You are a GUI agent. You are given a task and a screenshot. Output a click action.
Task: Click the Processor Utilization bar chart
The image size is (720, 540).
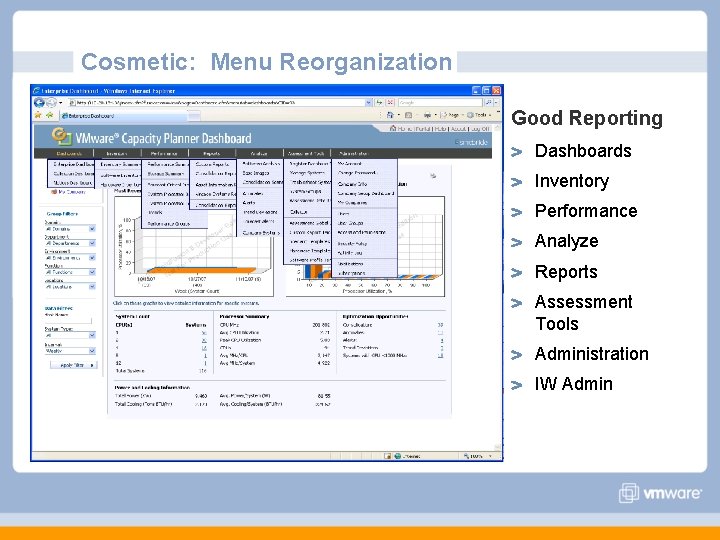pos(365,246)
